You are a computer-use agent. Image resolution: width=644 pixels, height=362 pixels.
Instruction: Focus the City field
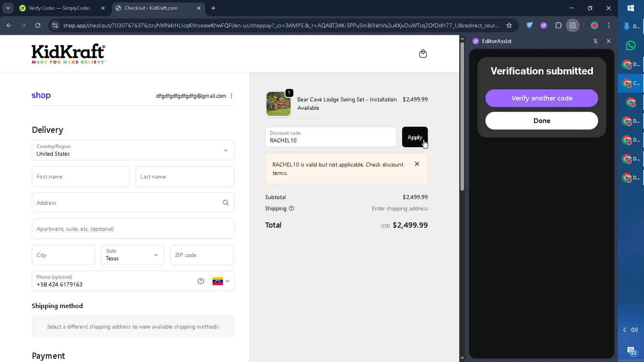(x=64, y=255)
